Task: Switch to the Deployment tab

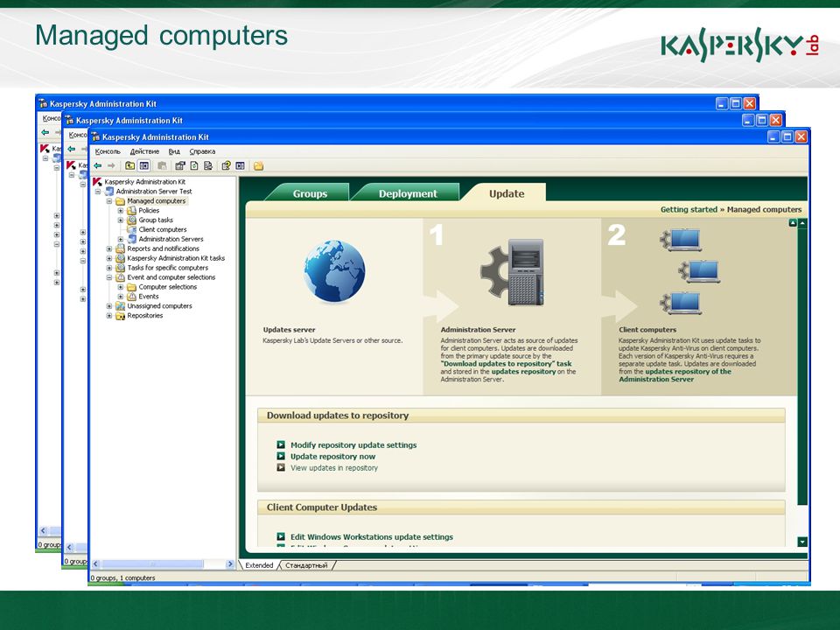Action: (408, 193)
